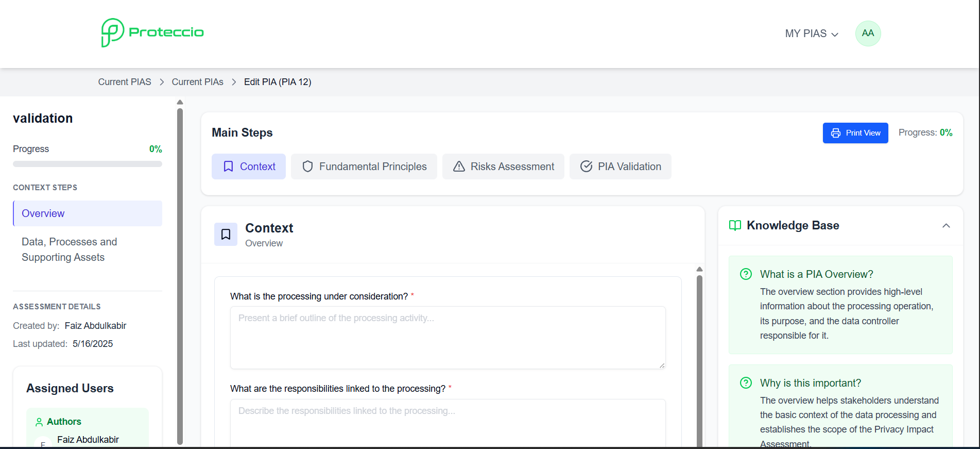Open the Risks Assessment tab

pyautogui.click(x=503, y=167)
